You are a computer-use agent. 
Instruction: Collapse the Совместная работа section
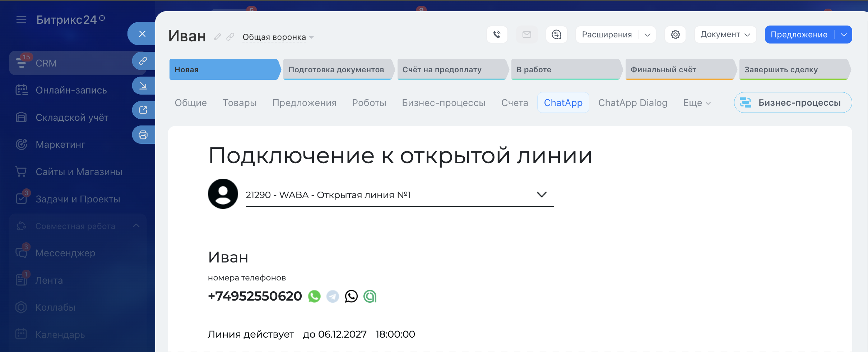[136, 226]
